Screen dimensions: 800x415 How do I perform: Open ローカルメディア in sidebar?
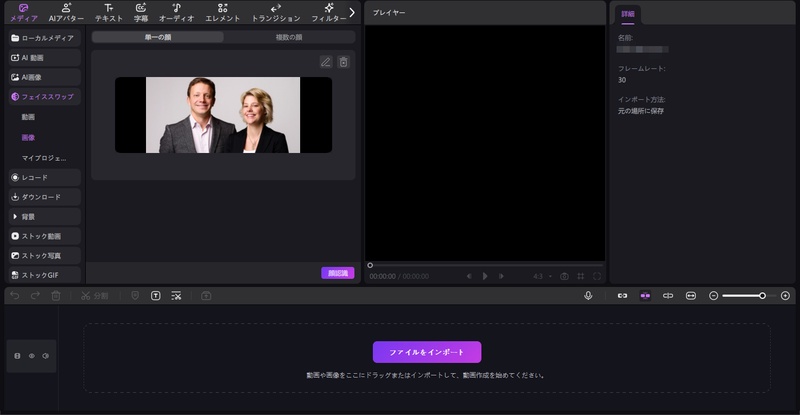click(45, 38)
